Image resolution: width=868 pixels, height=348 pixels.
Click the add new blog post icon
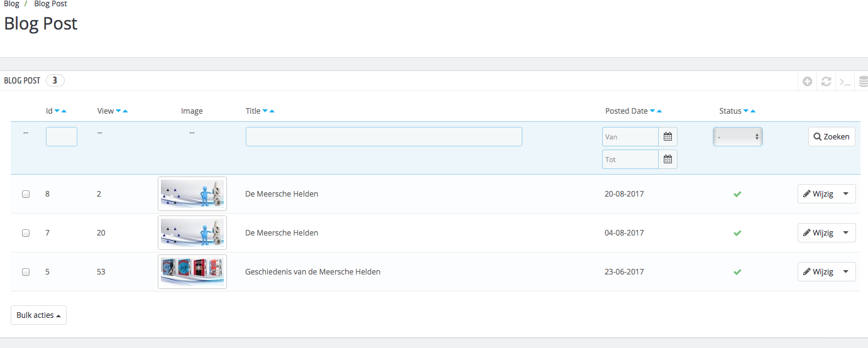(x=808, y=81)
